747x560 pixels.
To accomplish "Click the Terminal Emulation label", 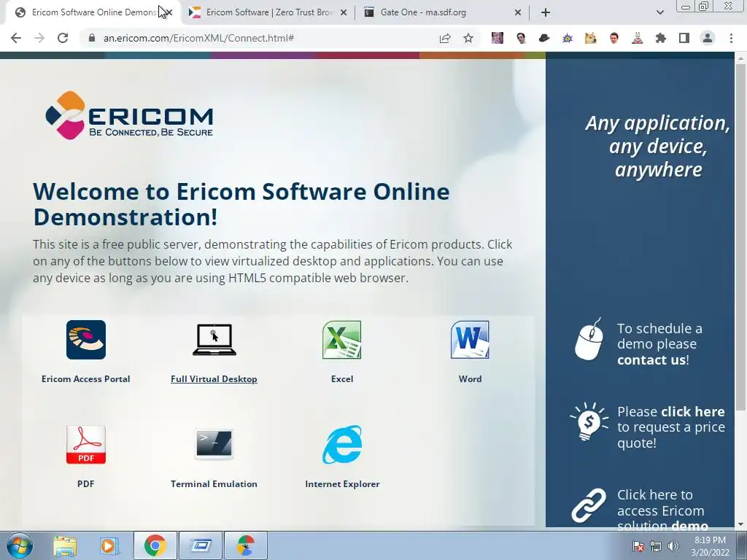I will [214, 484].
